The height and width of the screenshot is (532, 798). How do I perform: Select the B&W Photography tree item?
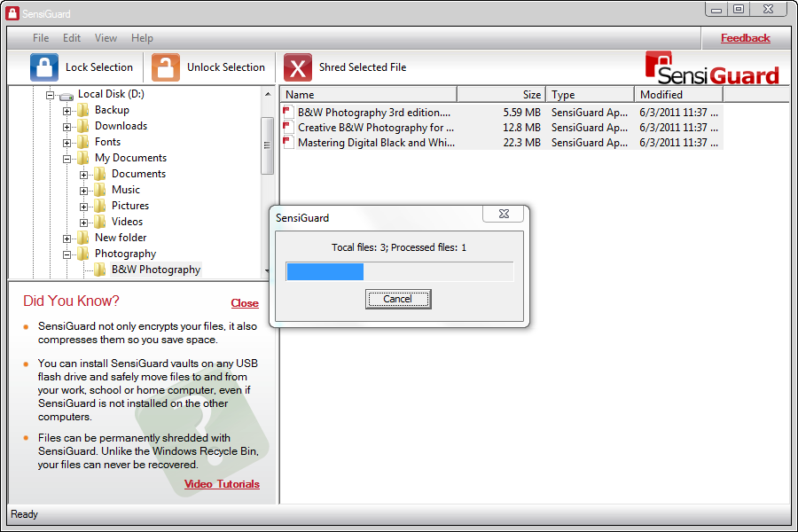(x=156, y=270)
